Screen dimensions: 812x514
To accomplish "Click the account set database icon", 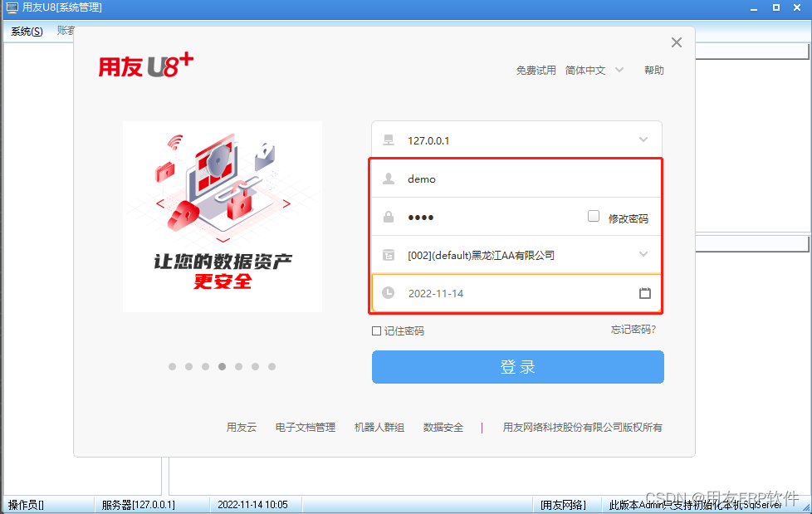I will pos(389,255).
